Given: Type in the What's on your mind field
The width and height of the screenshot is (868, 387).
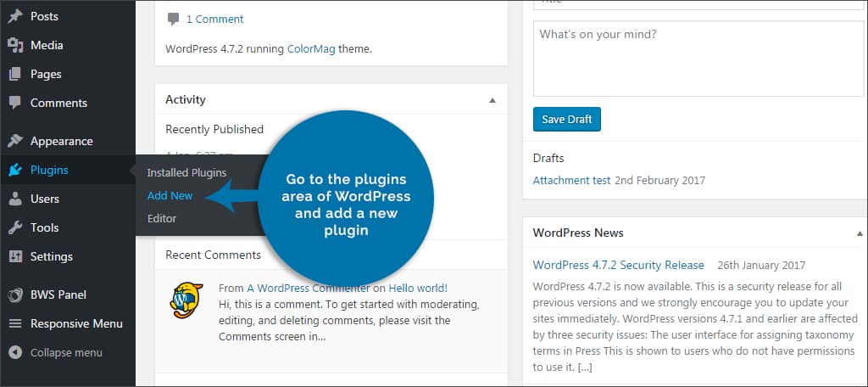Looking at the screenshot, I should pyautogui.click(x=698, y=59).
